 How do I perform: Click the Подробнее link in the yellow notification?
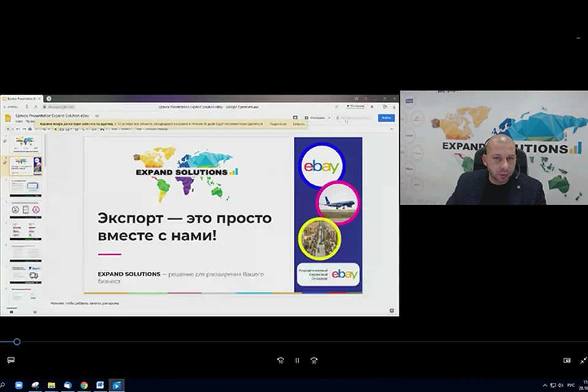coord(278,124)
